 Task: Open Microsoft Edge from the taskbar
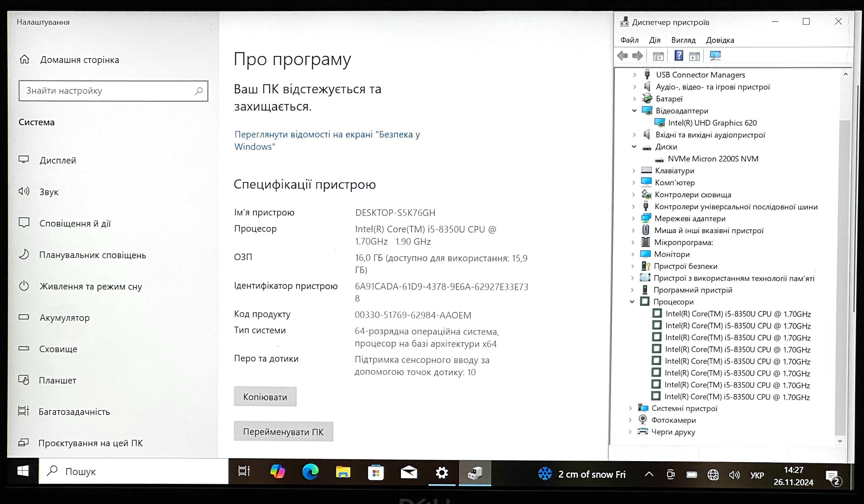310,472
